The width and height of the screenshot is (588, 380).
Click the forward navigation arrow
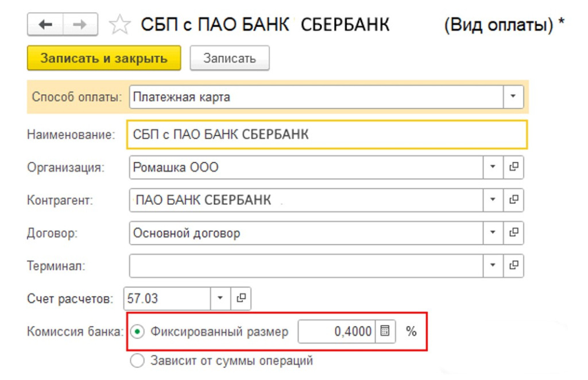[80, 25]
